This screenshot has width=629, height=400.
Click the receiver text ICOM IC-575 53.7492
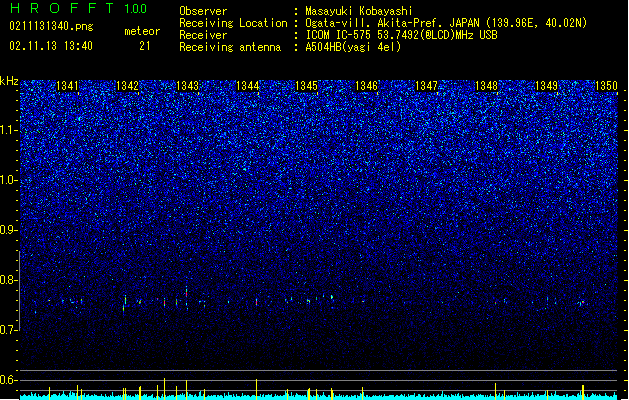point(401,35)
